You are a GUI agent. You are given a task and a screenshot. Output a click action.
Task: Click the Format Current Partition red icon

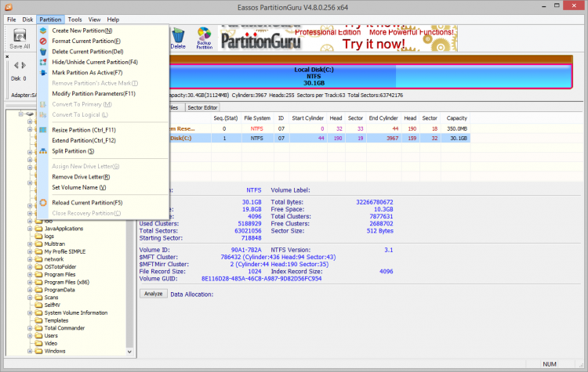[x=43, y=41]
